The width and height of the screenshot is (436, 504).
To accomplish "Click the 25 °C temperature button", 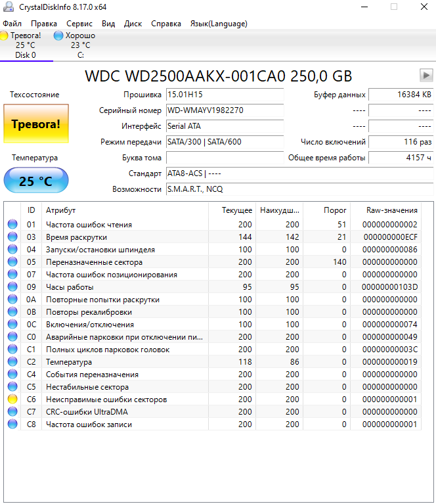I will click(x=36, y=180).
